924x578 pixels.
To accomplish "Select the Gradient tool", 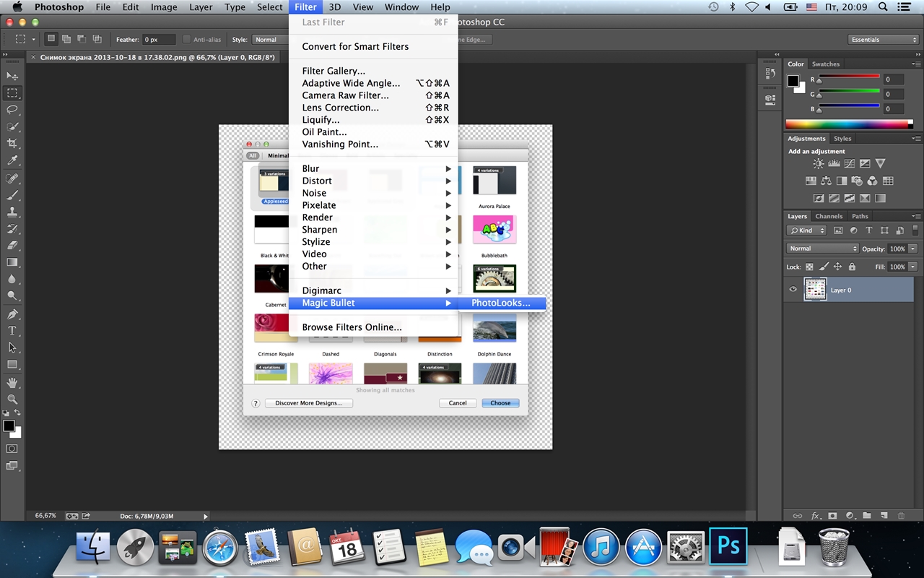I will (x=12, y=263).
